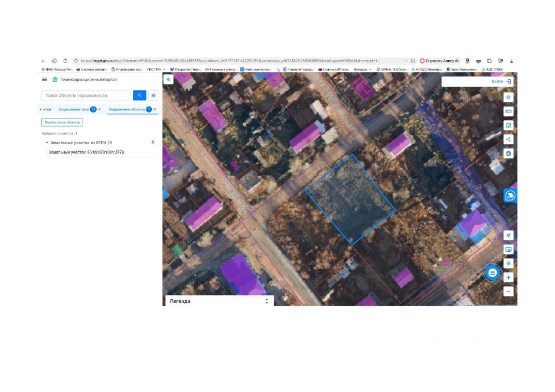Open the ViPNet TLS Gateway bookmark
555x392 pixels.
(392, 69)
